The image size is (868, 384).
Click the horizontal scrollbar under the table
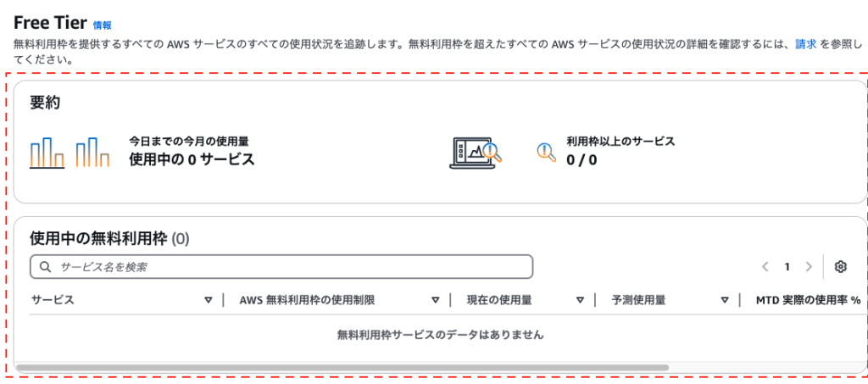pos(342,367)
